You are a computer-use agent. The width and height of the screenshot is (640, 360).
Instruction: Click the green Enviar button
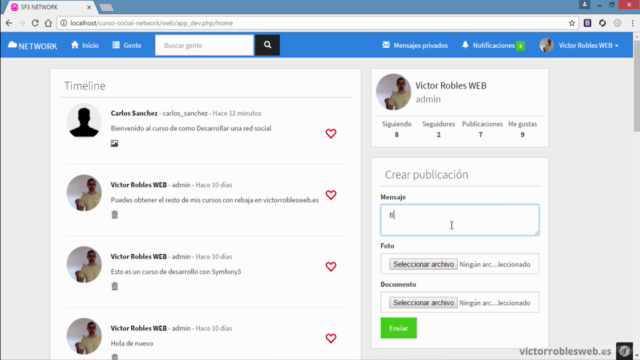(398, 328)
